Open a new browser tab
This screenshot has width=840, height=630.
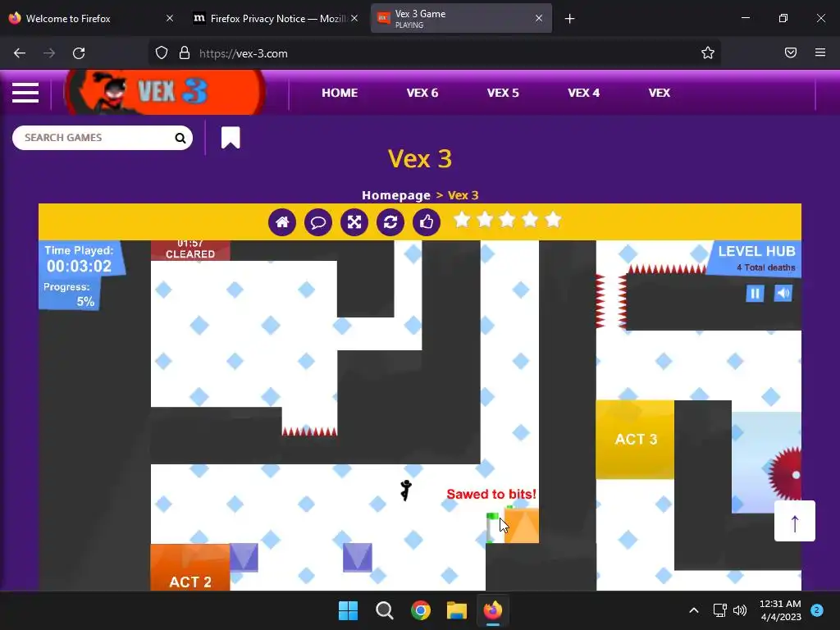[x=570, y=19]
